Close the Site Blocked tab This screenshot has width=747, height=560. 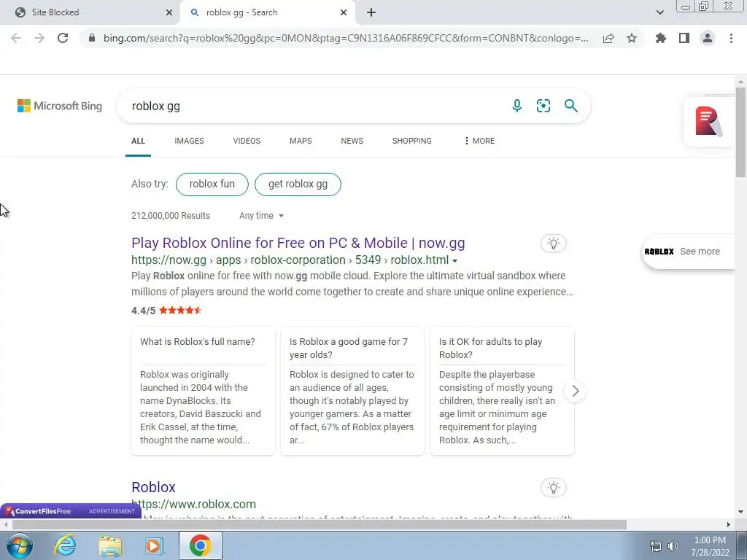pyautogui.click(x=169, y=12)
